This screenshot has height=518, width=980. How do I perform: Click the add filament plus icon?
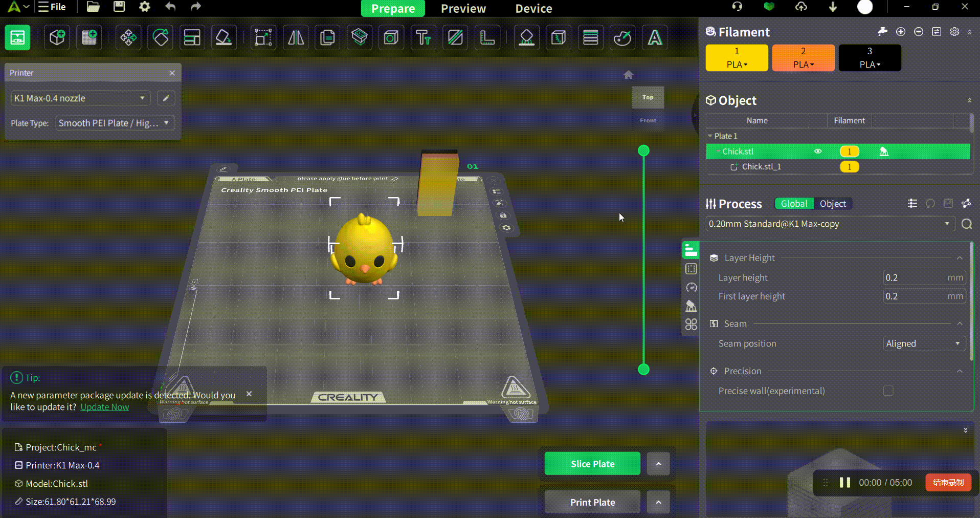(x=901, y=32)
